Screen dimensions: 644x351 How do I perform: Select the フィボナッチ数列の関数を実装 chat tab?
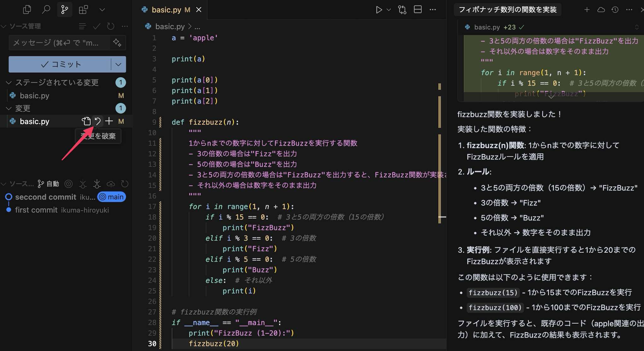coord(507,10)
